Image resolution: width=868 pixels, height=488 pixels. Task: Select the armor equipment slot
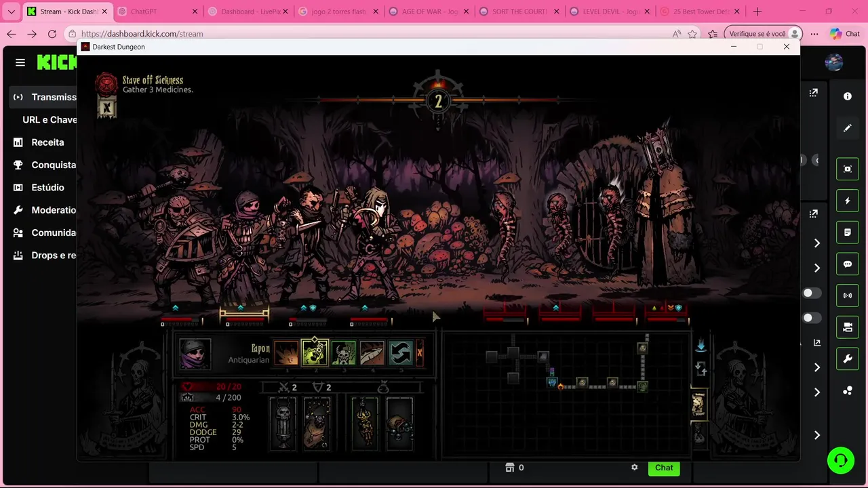pyautogui.click(x=317, y=424)
